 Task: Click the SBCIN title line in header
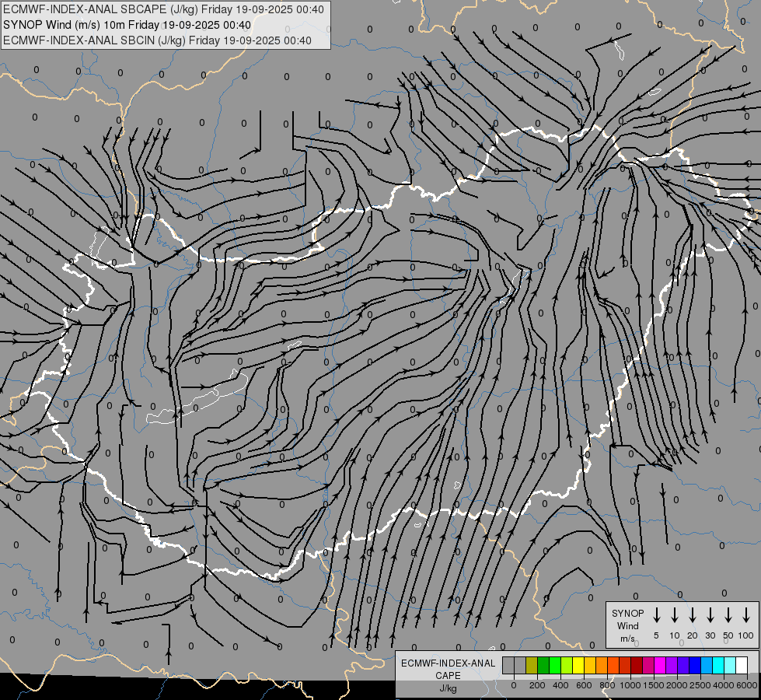tap(157, 40)
